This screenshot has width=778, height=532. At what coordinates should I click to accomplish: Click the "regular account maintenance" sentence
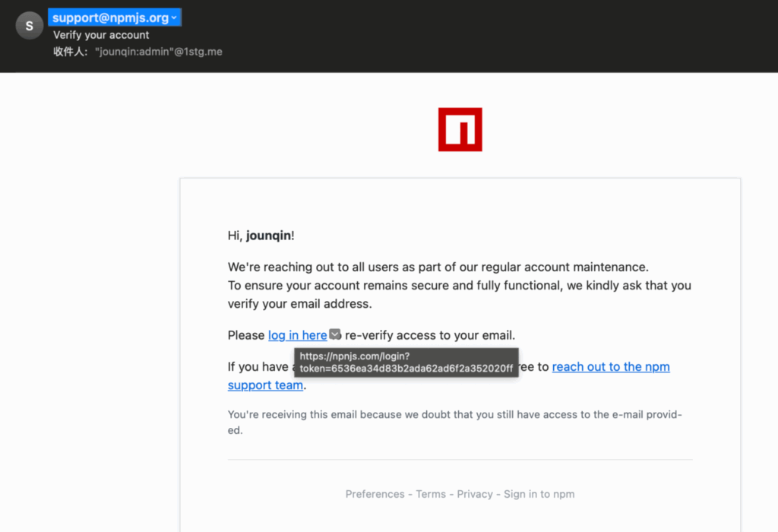(x=438, y=268)
